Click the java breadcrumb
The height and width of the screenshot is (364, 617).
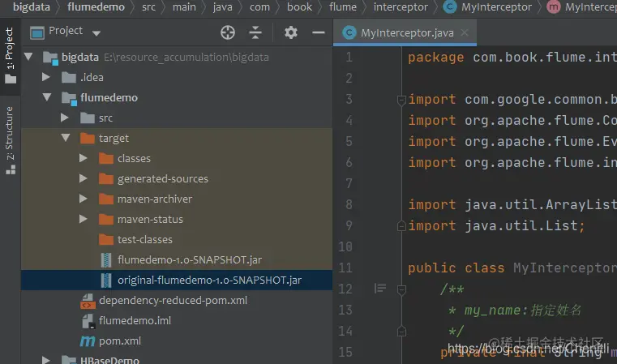[x=222, y=7]
